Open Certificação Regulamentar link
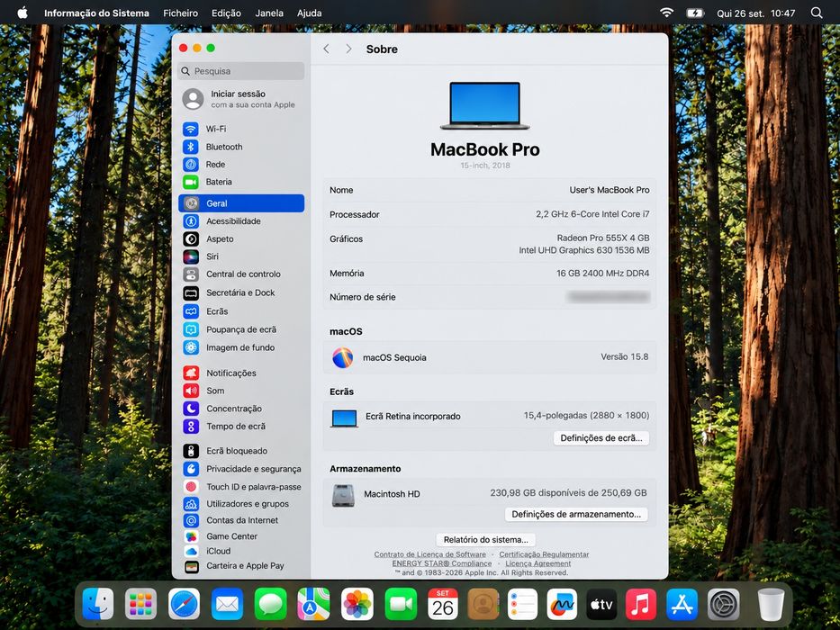840x630 pixels. [x=544, y=554]
